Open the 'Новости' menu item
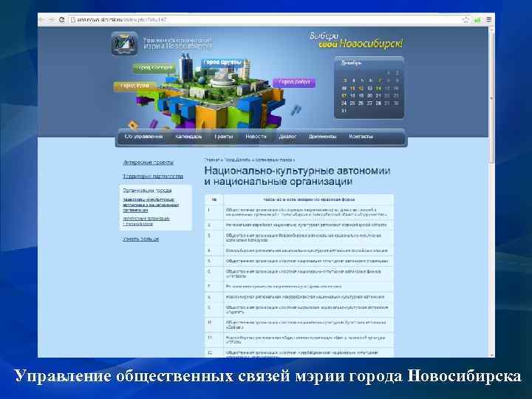The height and width of the screenshot is (399, 532). click(256, 137)
